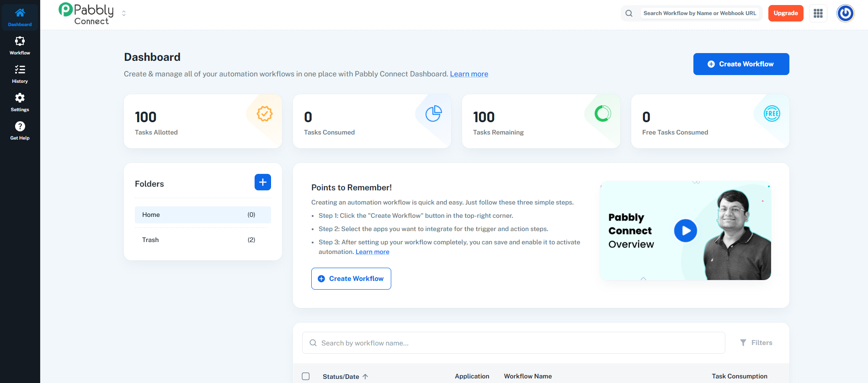
Task: Select the Home folder
Action: tap(202, 215)
